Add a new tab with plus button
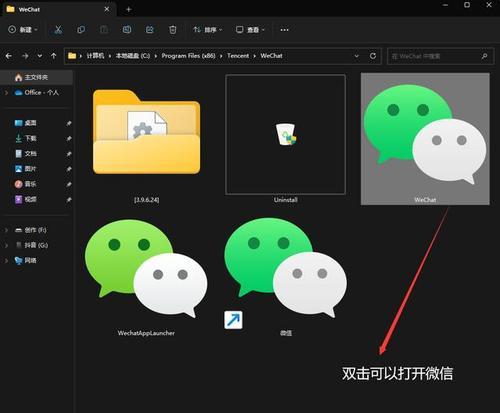 [x=129, y=9]
